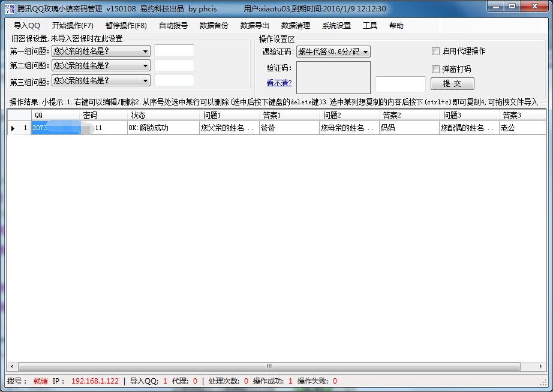553x392 pixels.
Task: Click the 您配偶的姓名... cell
Action: [470, 128]
